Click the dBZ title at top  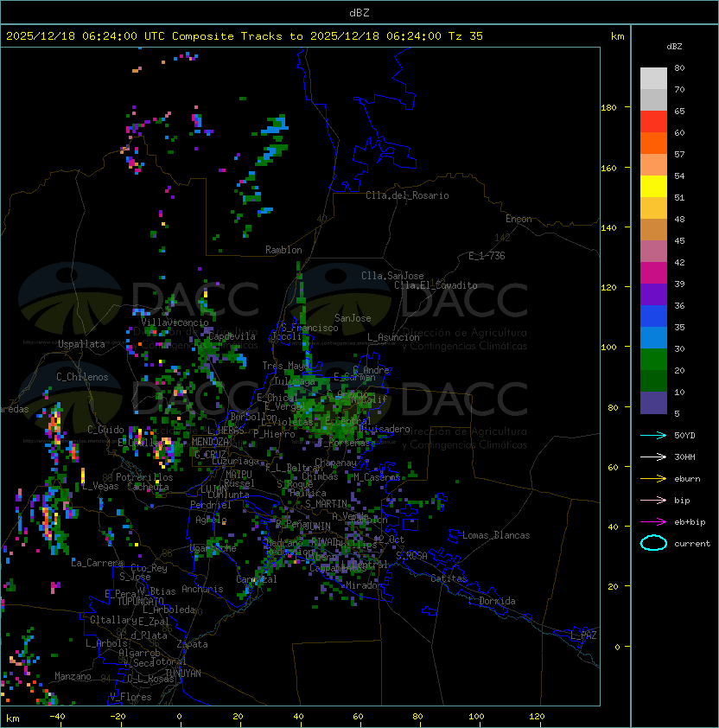pyautogui.click(x=359, y=13)
